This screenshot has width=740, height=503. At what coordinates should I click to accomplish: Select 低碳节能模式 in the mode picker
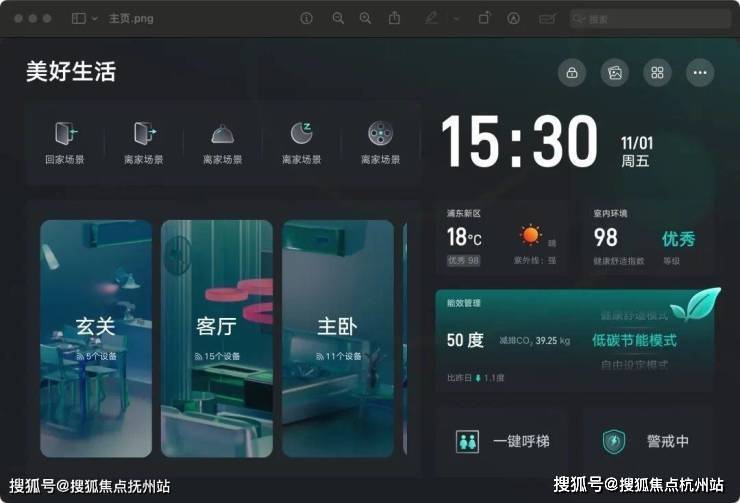(x=634, y=340)
